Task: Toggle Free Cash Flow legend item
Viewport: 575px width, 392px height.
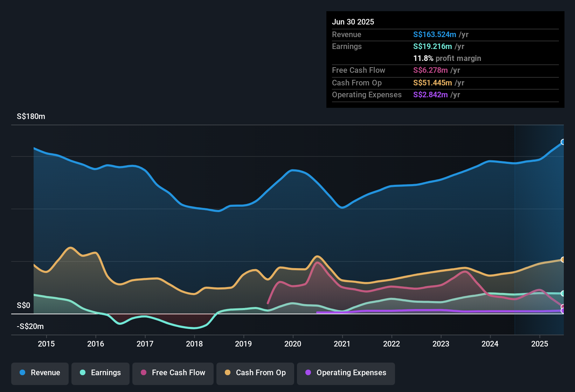Action: point(173,373)
